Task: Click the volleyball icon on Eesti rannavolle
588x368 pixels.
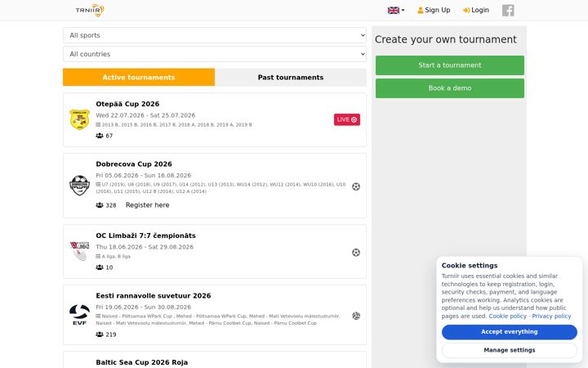Action: 356,316
